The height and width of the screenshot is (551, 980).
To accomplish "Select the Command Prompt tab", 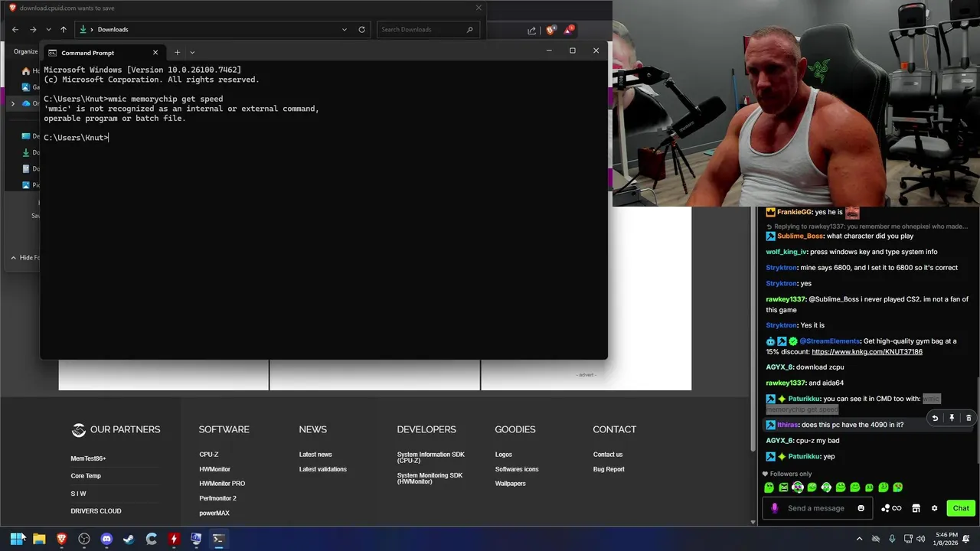I will (x=103, y=52).
